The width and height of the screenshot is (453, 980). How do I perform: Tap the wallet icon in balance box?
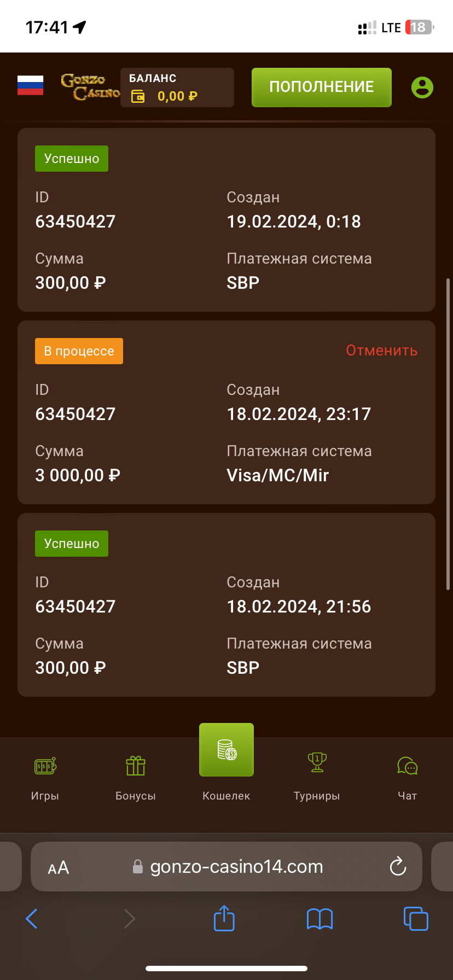point(138,97)
